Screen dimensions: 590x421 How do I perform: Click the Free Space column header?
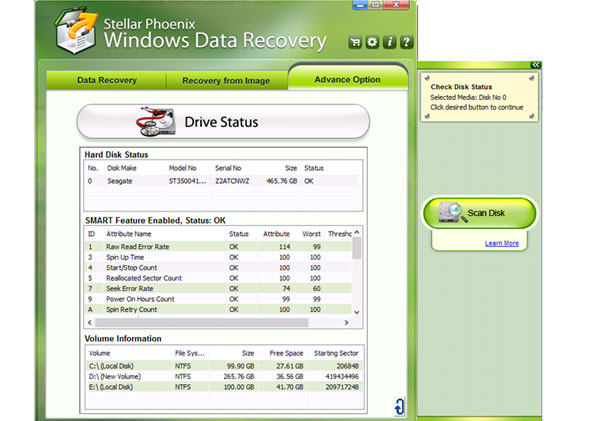click(286, 353)
